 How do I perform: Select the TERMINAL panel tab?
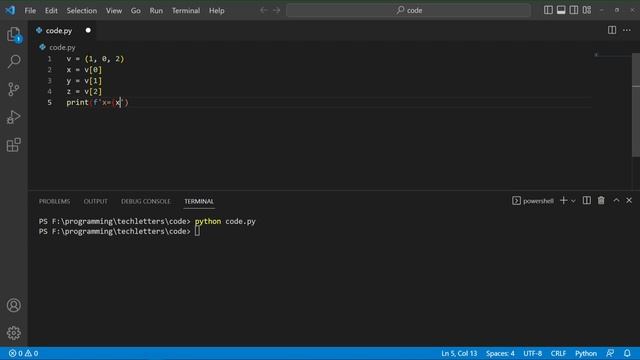pyautogui.click(x=199, y=201)
